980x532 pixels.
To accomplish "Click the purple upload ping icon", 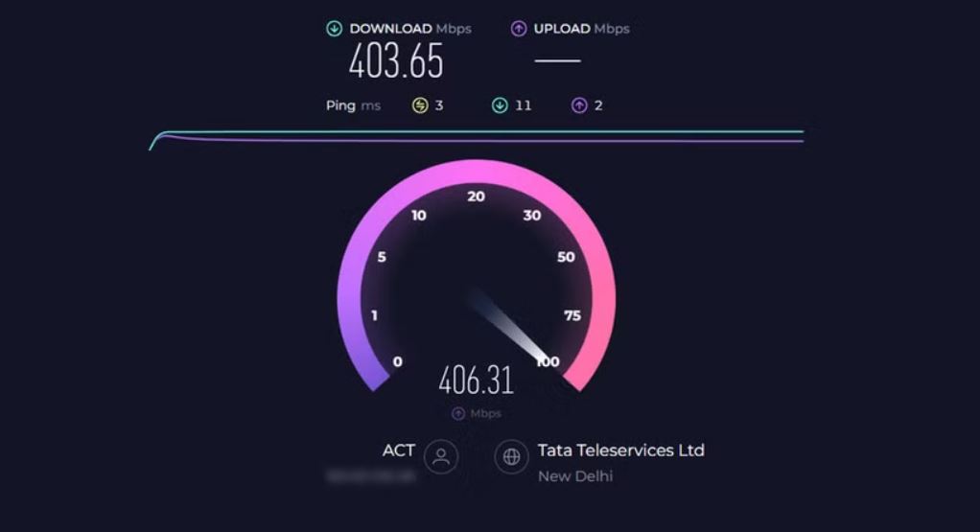I will click(x=579, y=105).
